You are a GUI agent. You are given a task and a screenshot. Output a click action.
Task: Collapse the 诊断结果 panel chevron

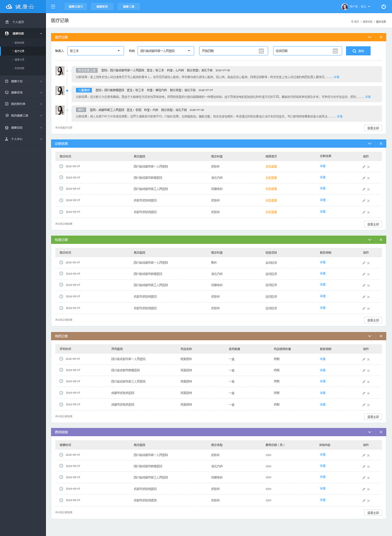tap(370, 143)
